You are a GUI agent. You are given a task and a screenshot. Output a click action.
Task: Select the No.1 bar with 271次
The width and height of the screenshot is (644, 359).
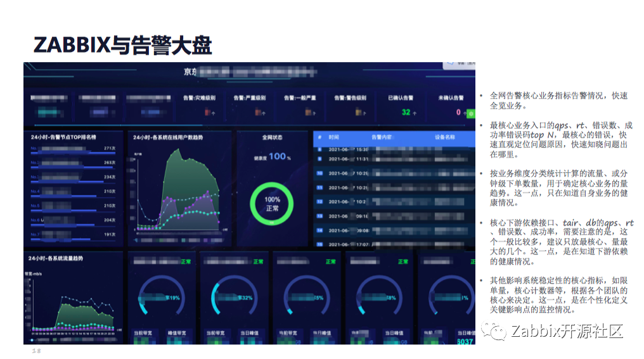point(73,150)
